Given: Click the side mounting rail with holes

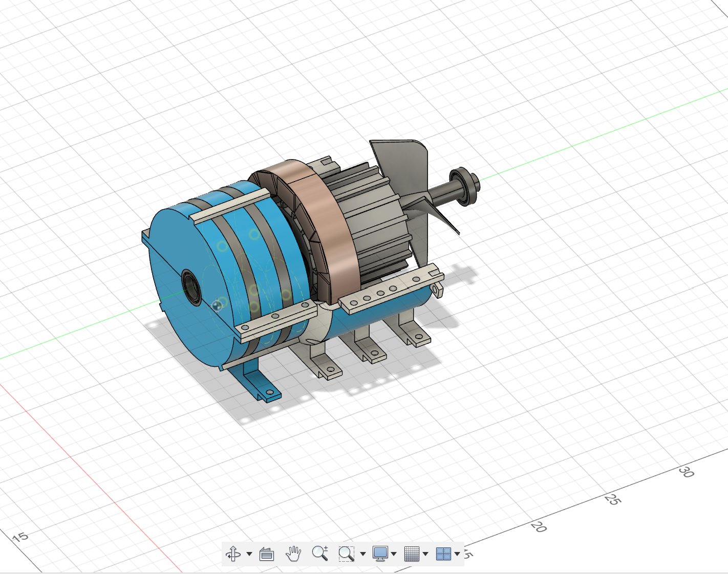Looking at the screenshot, I should click(x=392, y=288).
